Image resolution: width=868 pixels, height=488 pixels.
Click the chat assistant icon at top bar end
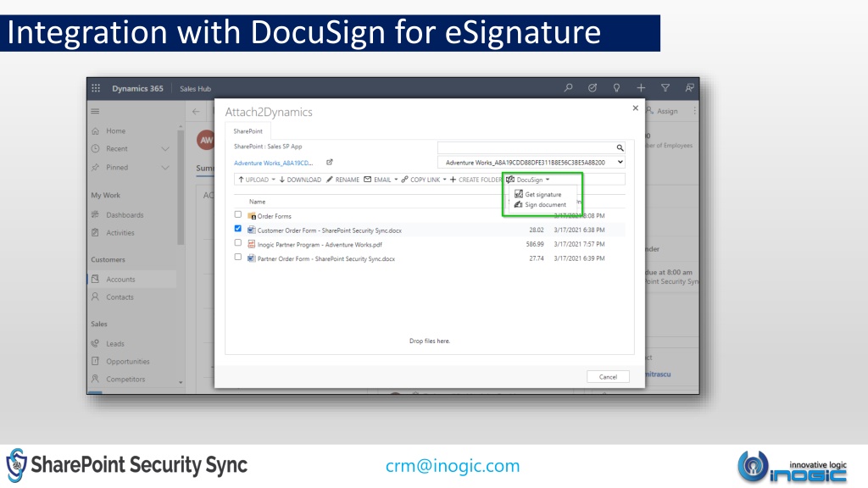(689, 88)
